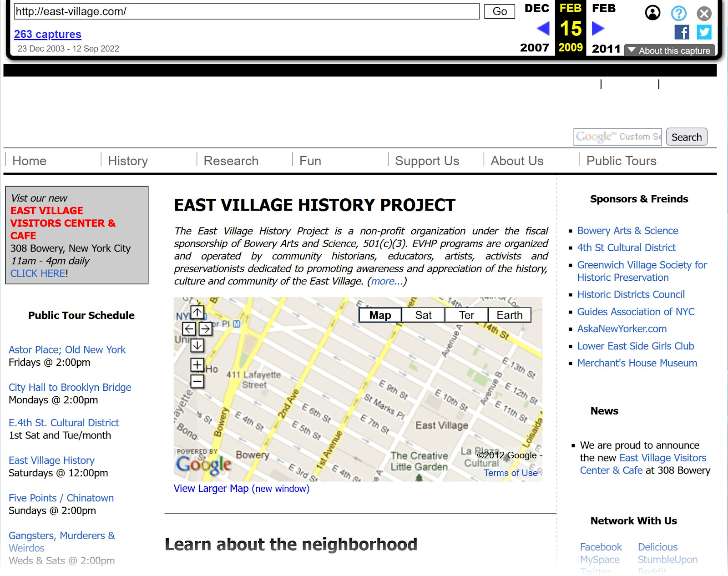The width and height of the screenshot is (728, 576).
Task: Go to next capture with right blue arrow
Action: 597,28
